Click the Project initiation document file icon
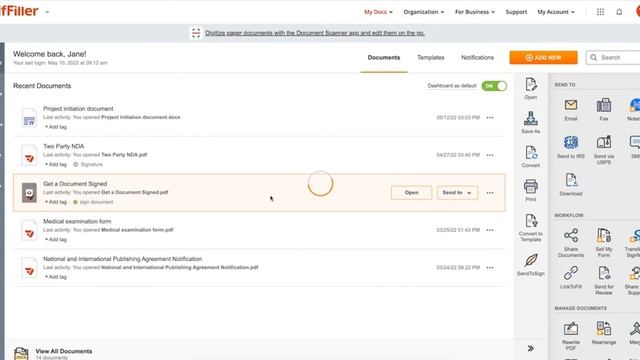This screenshot has width=640, height=360. pos(29,118)
